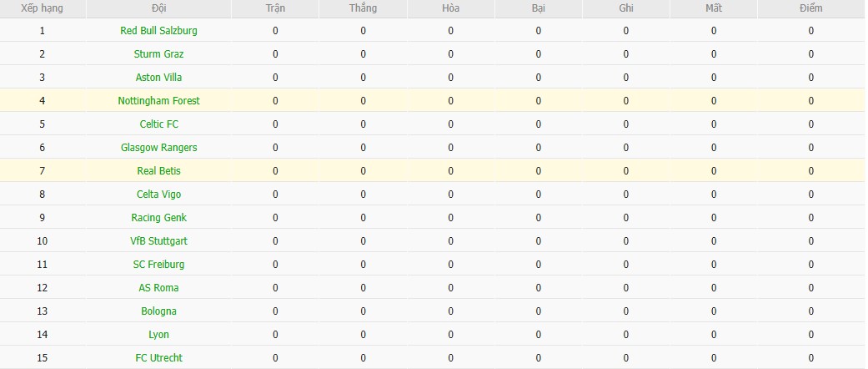Select AS Roma from the table
Screen dimensions: 868x369
[158, 288]
